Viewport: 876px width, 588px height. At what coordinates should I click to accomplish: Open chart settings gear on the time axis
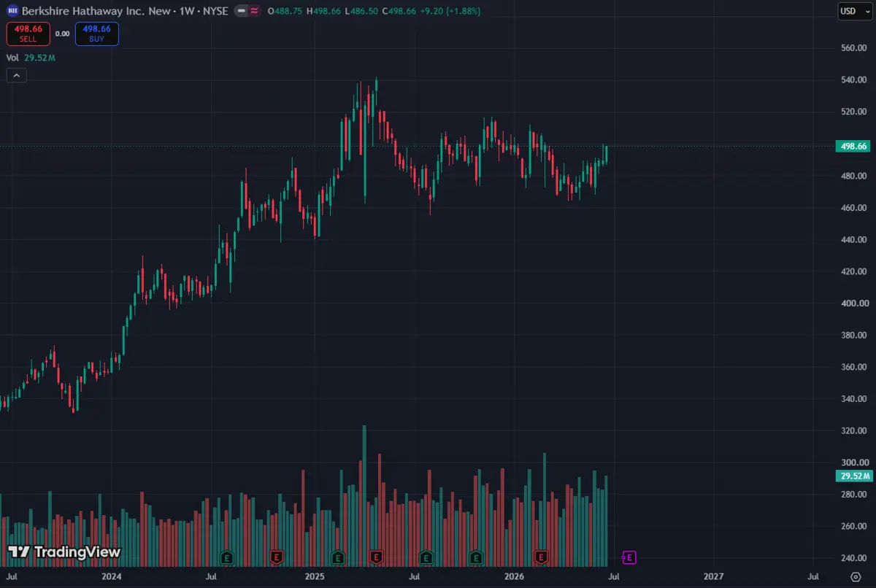click(x=856, y=576)
